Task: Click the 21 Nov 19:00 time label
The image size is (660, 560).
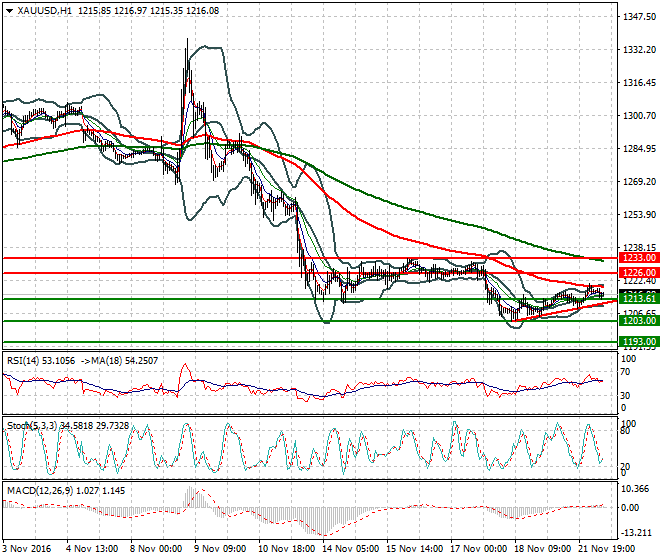Action: (x=607, y=549)
